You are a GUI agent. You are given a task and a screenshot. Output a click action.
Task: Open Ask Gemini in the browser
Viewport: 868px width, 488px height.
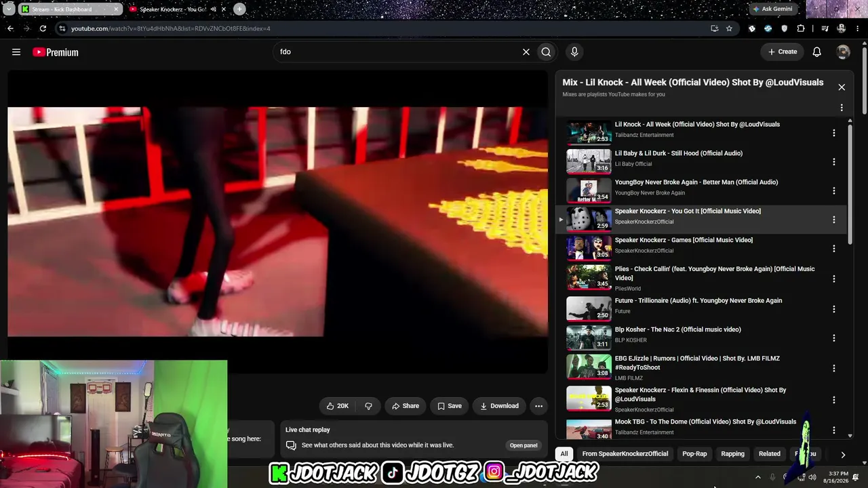pos(772,9)
